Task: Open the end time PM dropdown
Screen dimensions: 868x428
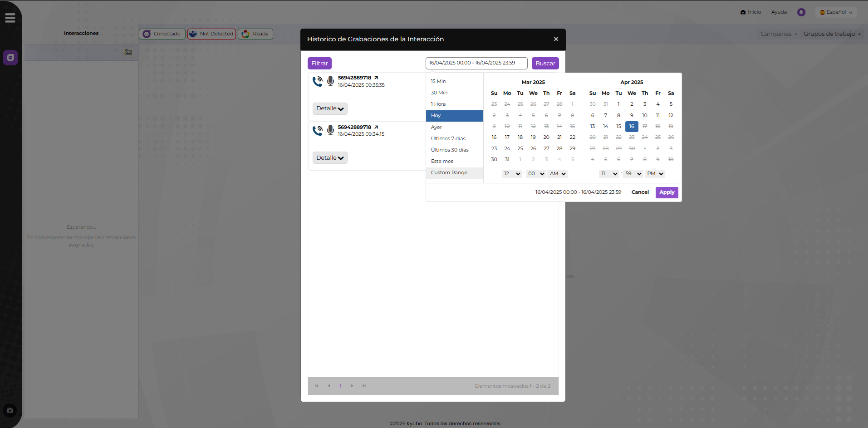Action: 655,174
